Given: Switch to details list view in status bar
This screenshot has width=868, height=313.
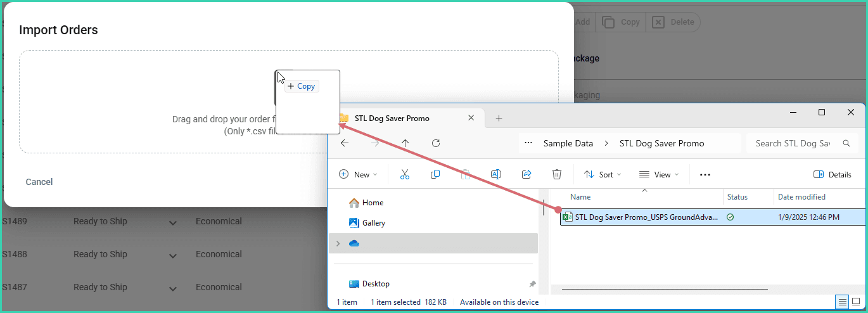Looking at the screenshot, I should point(842,302).
